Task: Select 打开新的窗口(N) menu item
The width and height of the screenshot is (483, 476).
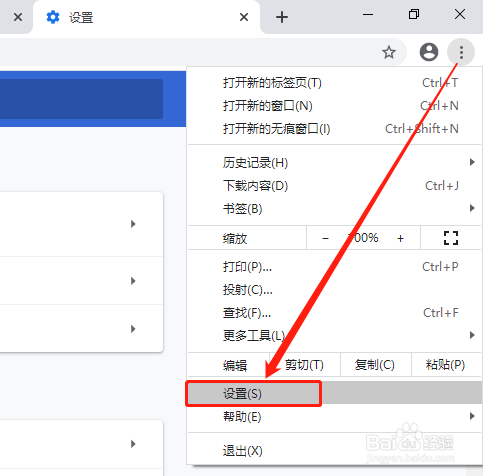Action: click(334, 106)
